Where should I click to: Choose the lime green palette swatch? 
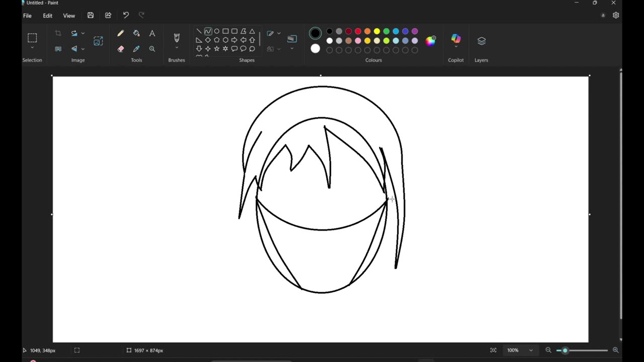pyautogui.click(x=386, y=41)
